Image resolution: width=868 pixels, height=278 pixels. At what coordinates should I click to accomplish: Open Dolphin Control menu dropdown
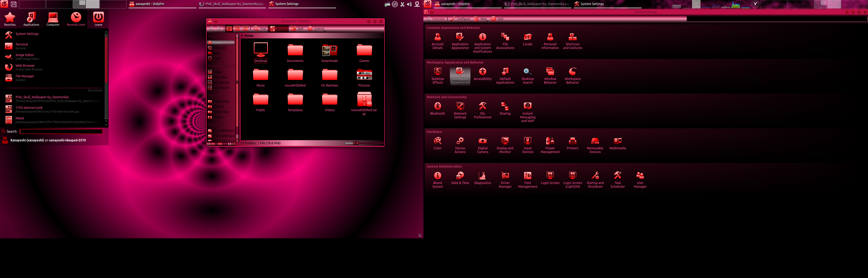(316, 29)
